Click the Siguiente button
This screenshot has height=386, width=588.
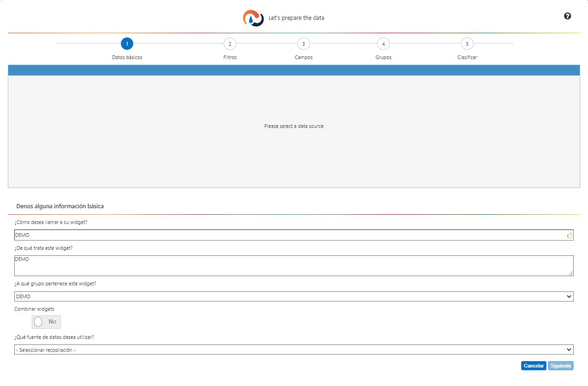(560, 366)
